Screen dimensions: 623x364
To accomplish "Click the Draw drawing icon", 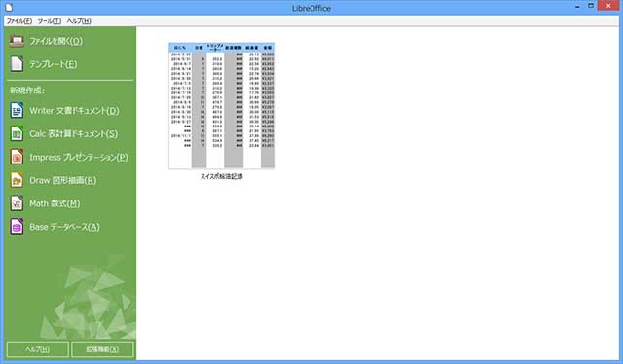I will coord(17,180).
